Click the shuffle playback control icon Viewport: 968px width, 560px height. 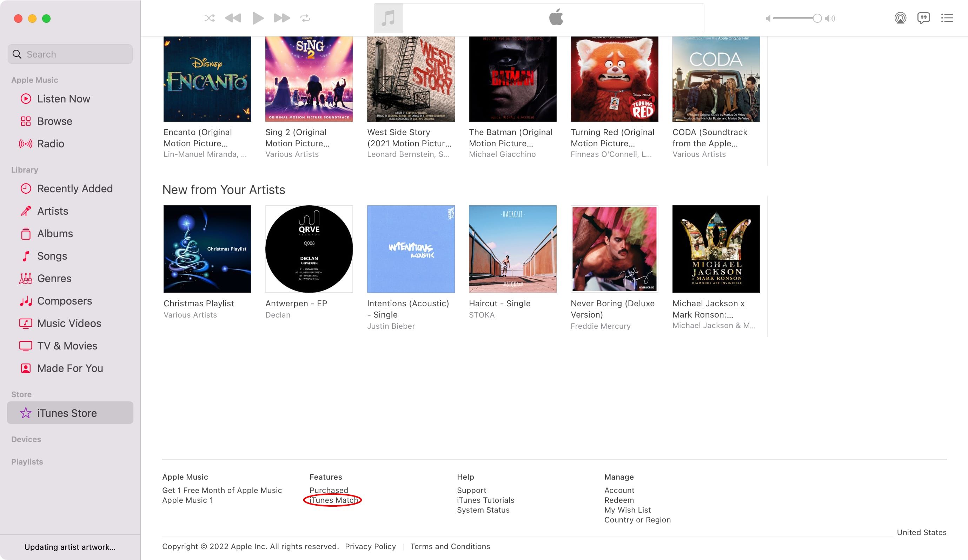pos(209,18)
